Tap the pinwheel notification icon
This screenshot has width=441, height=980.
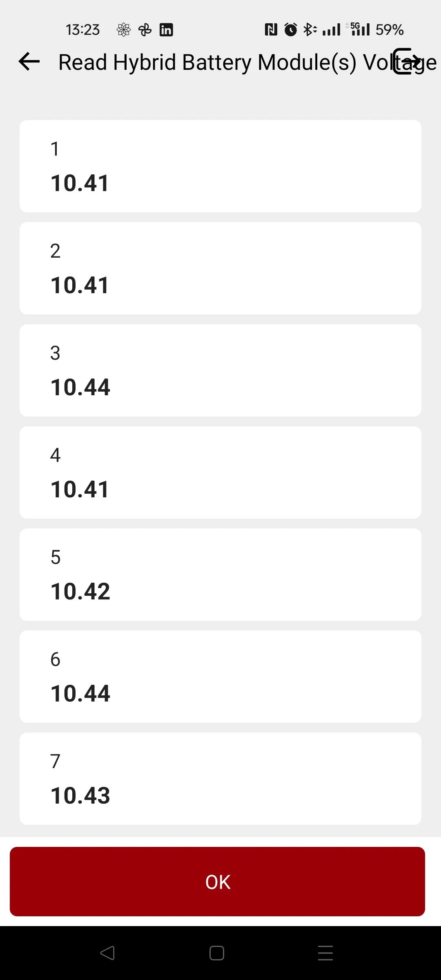tap(145, 30)
